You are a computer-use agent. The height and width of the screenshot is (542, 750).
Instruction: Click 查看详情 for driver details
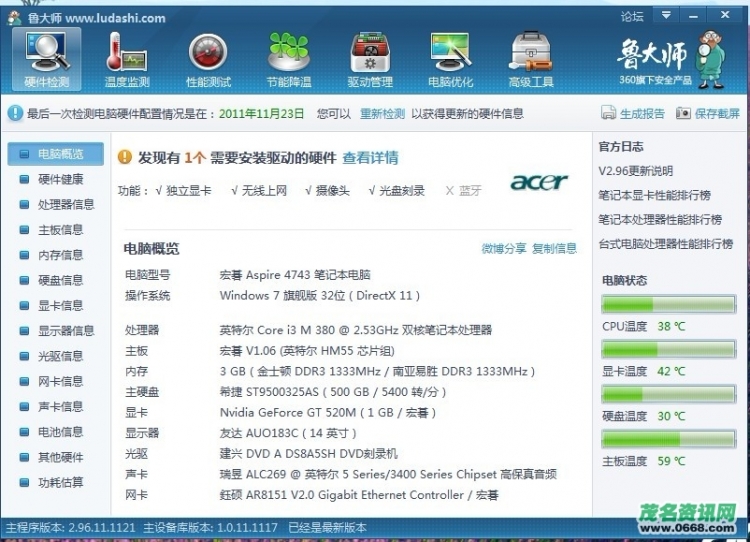pyautogui.click(x=370, y=157)
